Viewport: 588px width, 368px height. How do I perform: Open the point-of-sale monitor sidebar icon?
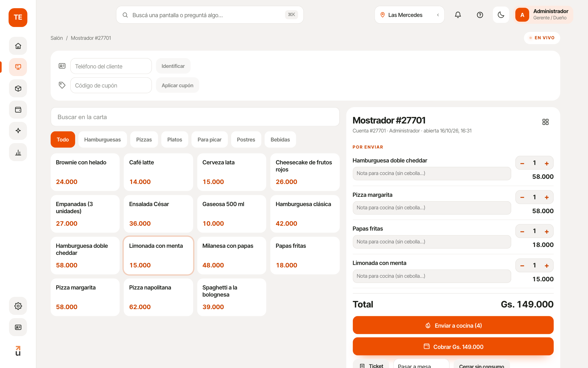[x=18, y=67]
